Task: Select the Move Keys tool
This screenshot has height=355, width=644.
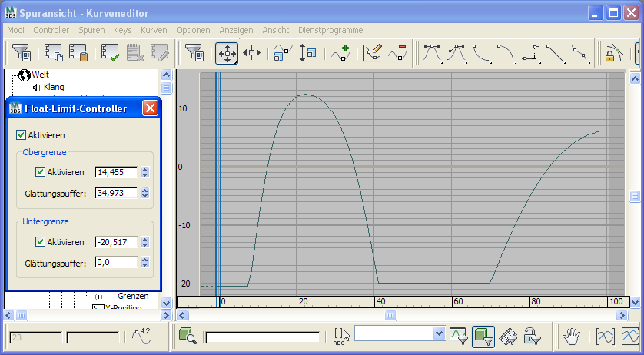Action: (227, 53)
